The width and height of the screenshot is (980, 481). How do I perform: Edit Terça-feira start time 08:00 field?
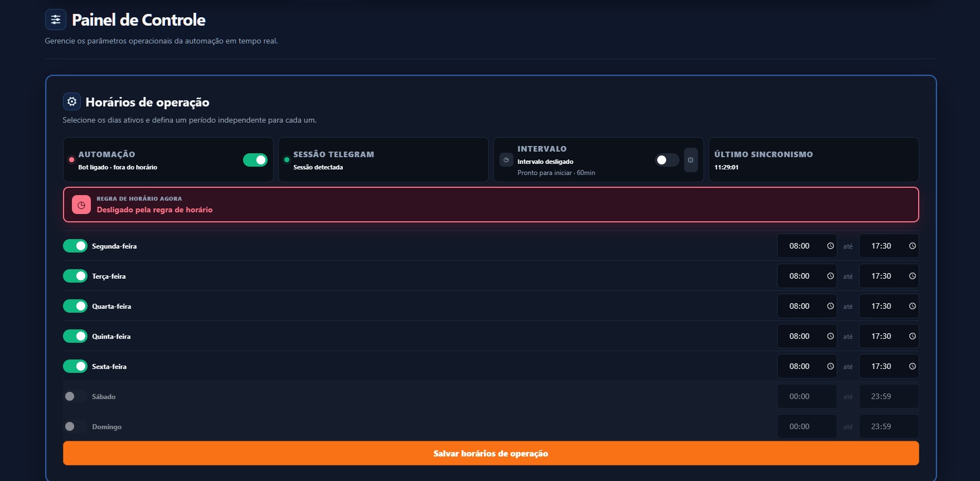pyautogui.click(x=807, y=276)
